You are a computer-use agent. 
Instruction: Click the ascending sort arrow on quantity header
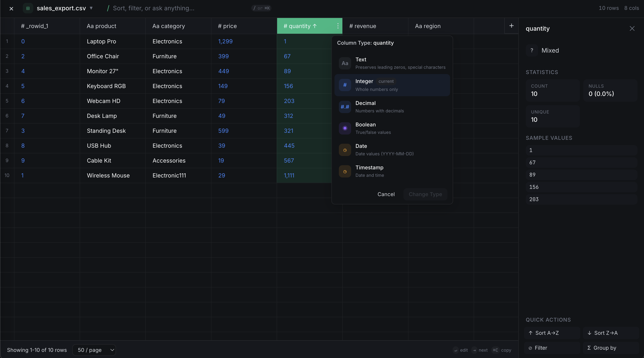(x=315, y=26)
